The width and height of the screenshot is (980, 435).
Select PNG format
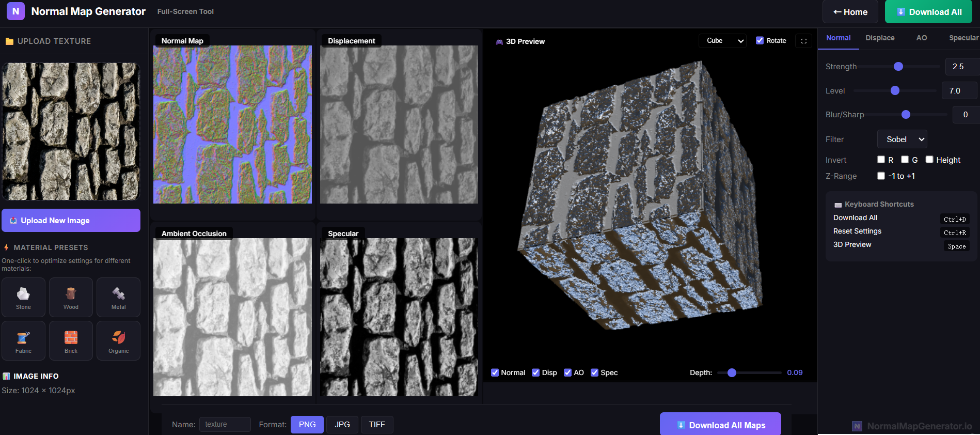pos(307,425)
